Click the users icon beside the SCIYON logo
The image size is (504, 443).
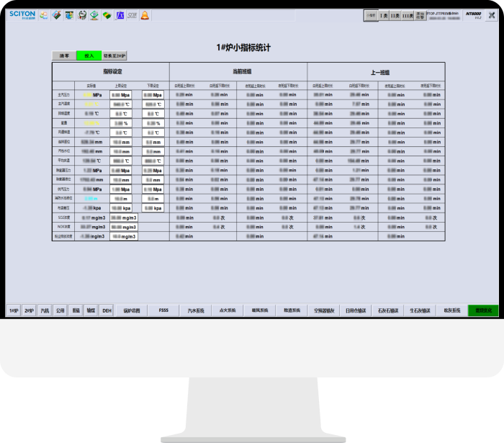pyautogui.click(x=43, y=15)
